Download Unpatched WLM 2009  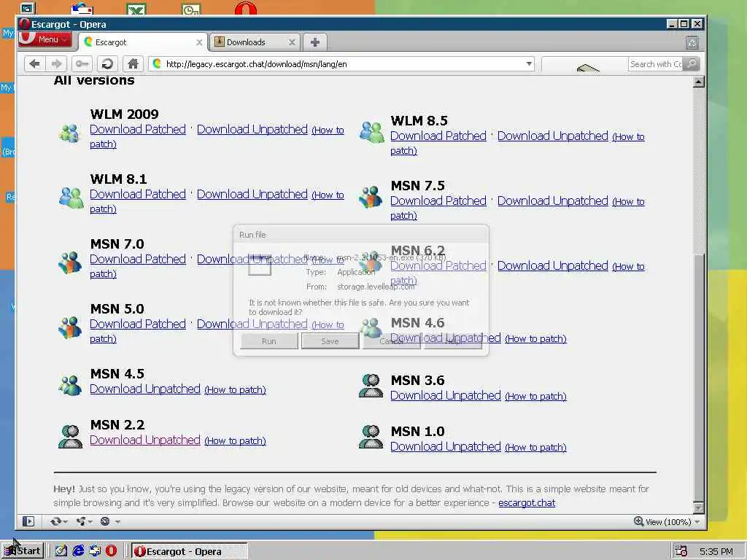pyautogui.click(x=252, y=130)
